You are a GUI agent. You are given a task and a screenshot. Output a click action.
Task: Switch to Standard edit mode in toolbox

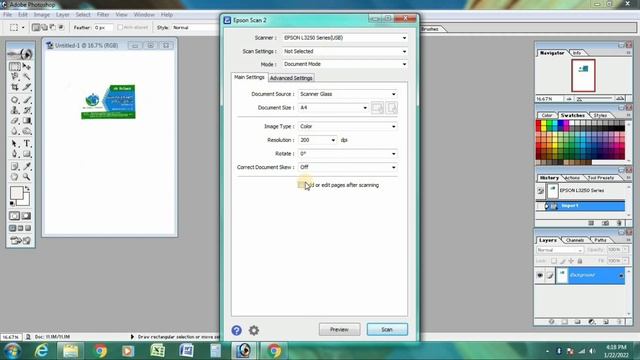[x=15, y=216]
